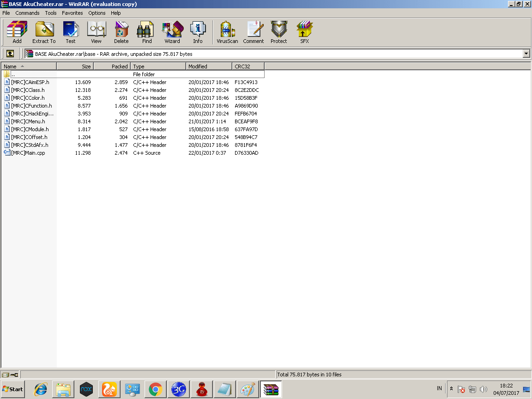Click status text "Total 75.817 bytes in 10 files"
Image resolution: width=532 pixels, height=399 pixels.
(309, 375)
